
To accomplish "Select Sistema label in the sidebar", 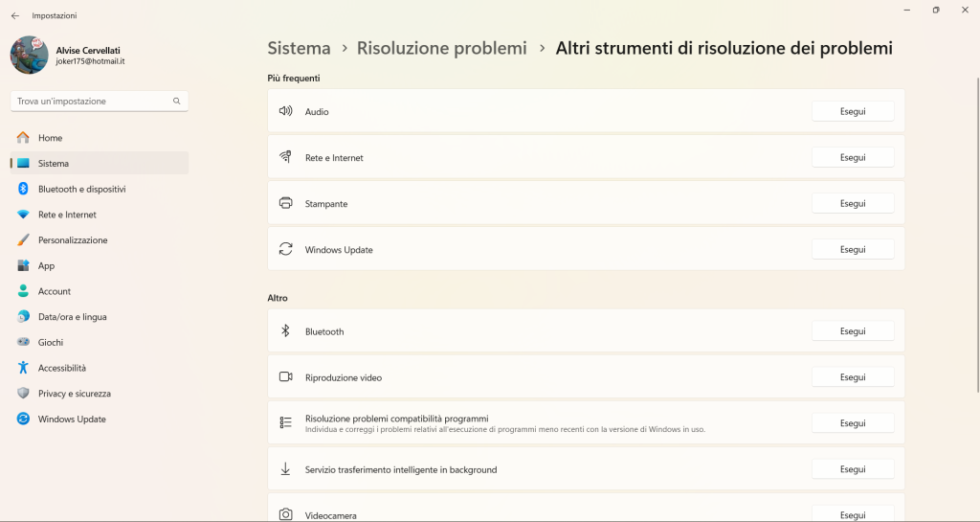I will (x=54, y=164).
